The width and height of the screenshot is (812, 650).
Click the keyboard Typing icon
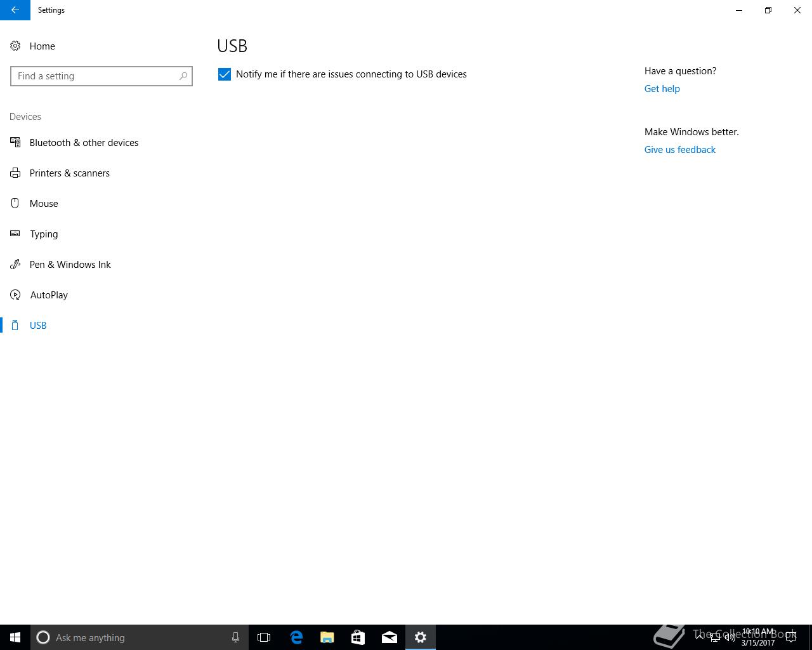pos(15,234)
